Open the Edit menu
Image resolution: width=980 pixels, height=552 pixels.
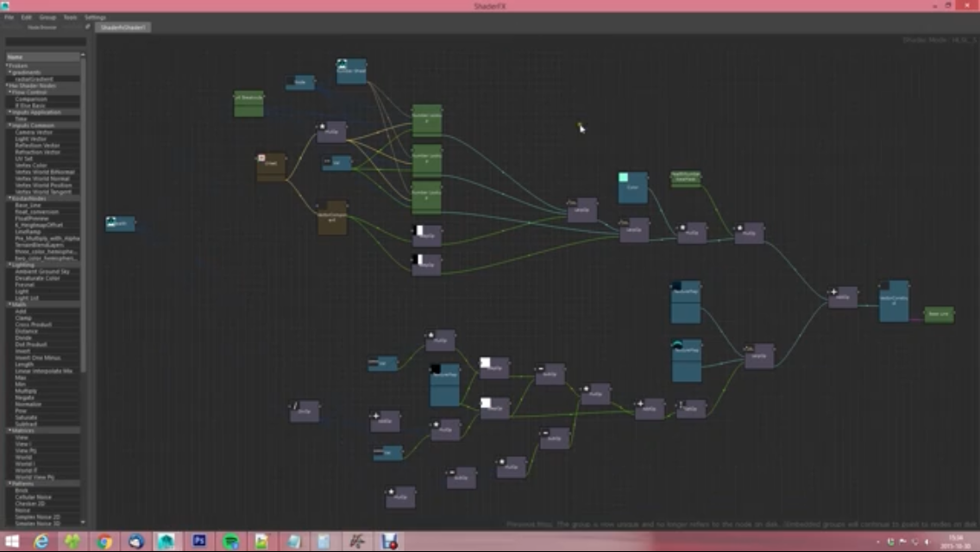[x=26, y=17]
